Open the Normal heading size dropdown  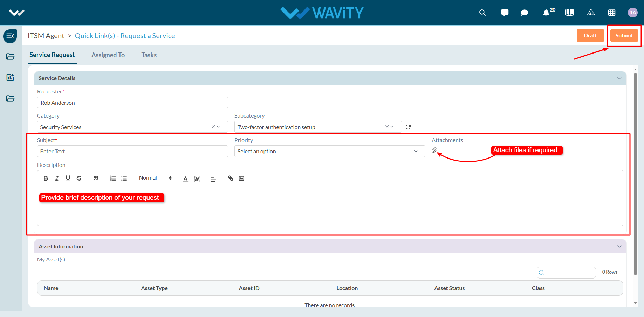pos(155,178)
